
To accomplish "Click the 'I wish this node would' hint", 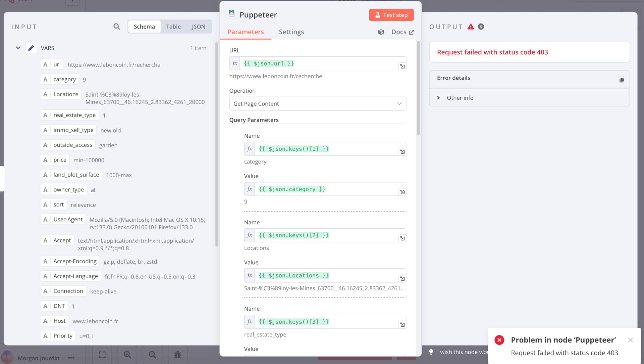I will coord(458,352).
